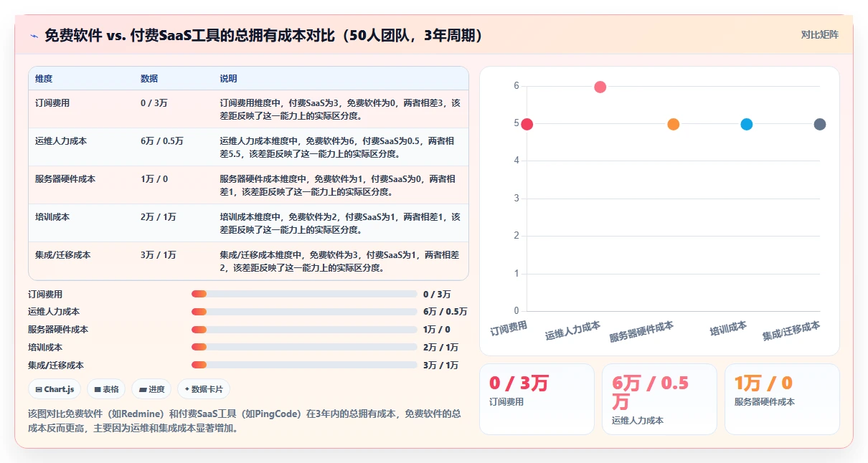The image size is (868, 463).
Task: Click the table value 0 / 3万
Action: click(154, 103)
